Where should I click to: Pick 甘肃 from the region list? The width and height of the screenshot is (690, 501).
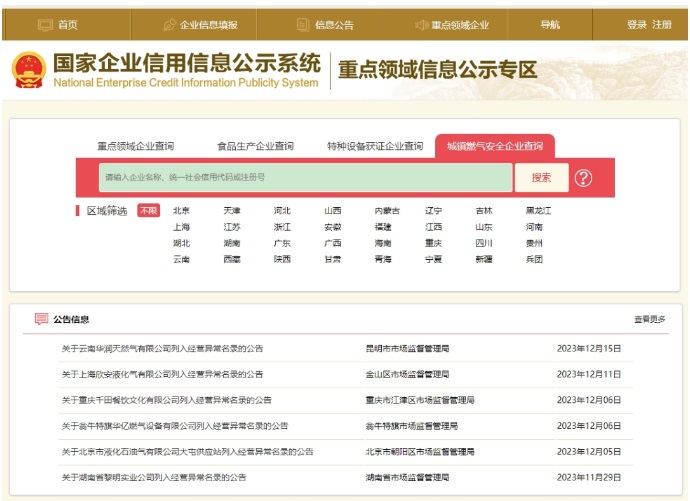point(333,259)
